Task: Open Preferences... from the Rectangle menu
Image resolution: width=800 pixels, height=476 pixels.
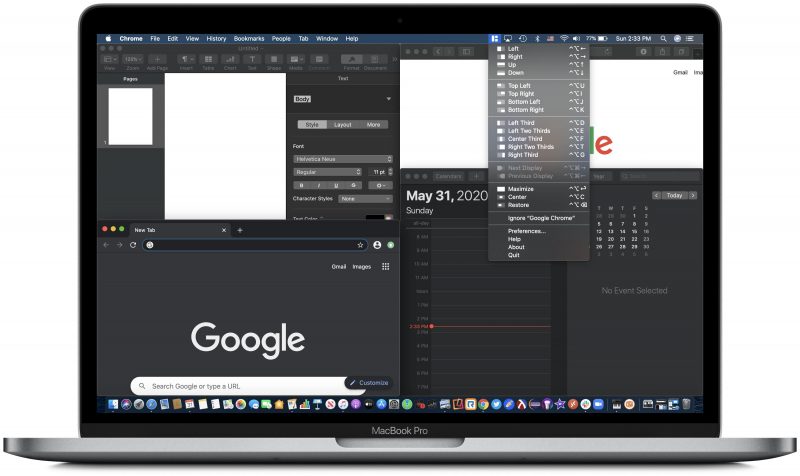Action: 539,231
